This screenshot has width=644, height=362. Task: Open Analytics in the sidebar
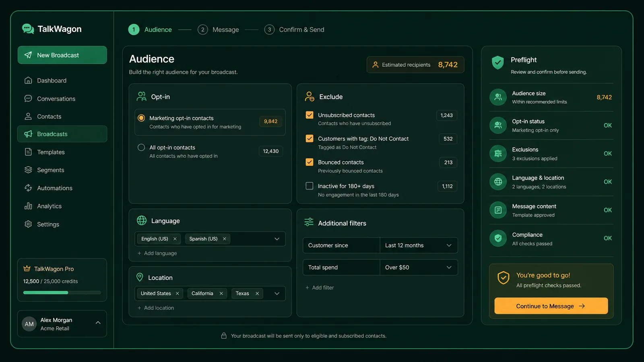point(62,206)
